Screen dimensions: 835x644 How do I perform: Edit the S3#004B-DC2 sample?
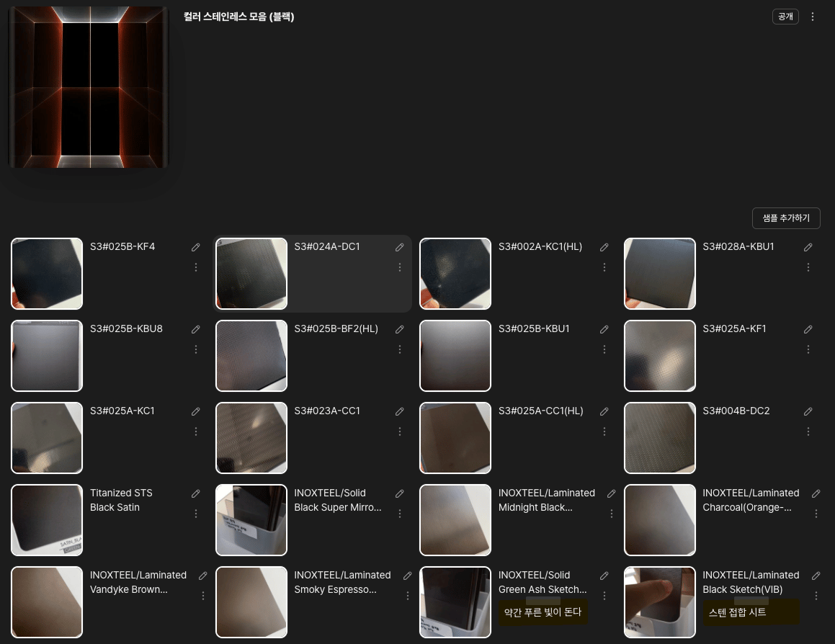pyautogui.click(x=808, y=411)
